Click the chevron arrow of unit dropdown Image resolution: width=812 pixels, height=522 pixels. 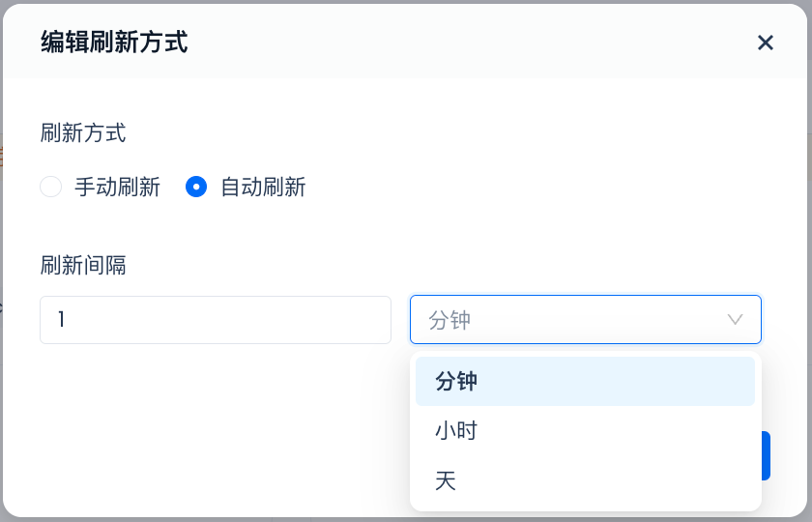pos(735,320)
